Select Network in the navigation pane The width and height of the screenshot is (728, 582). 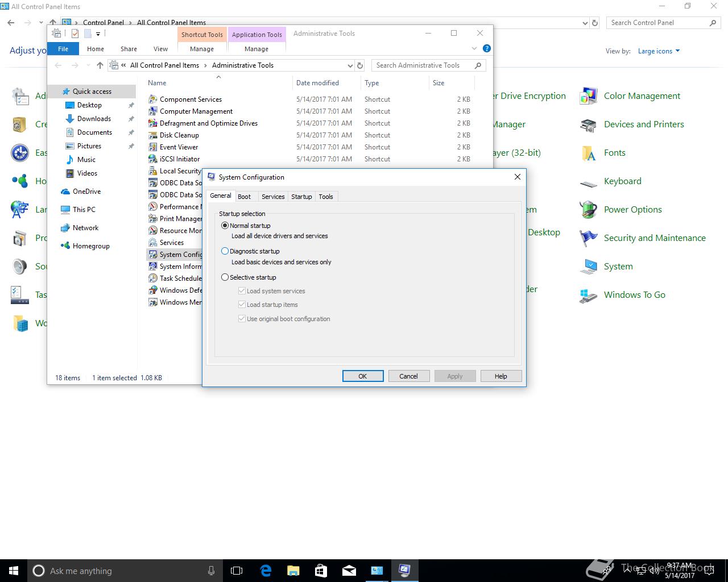coord(85,228)
